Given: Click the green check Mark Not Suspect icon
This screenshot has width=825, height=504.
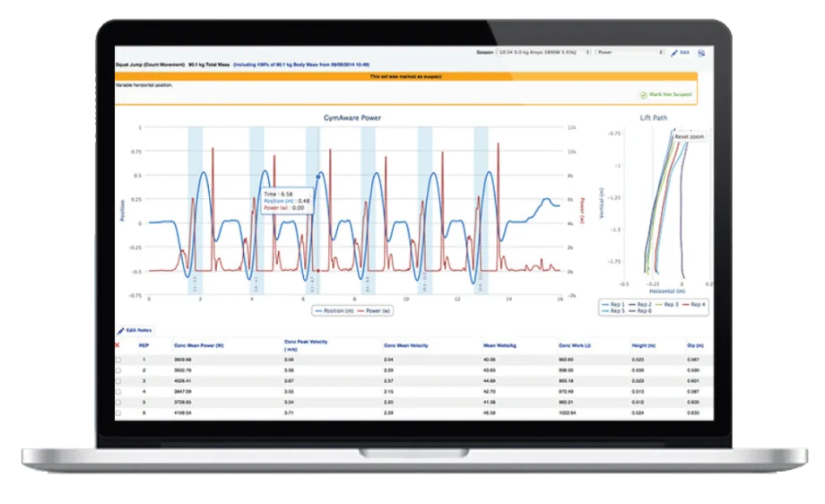Looking at the screenshot, I should point(643,95).
